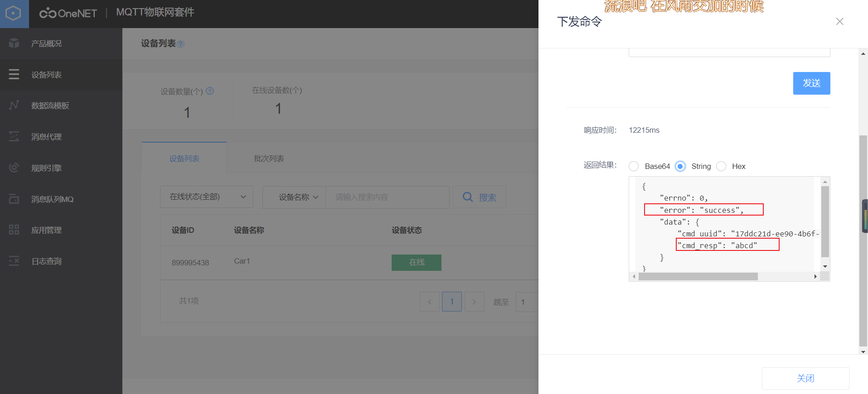868x394 pixels.
Task: Switch to the 设备列表 tab
Action: click(184, 158)
